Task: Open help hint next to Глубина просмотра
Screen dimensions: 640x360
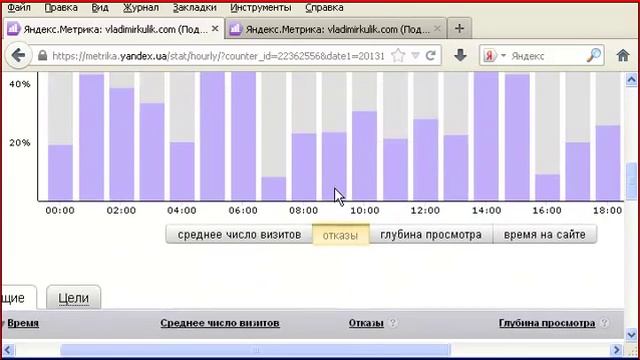Action: coord(604,323)
